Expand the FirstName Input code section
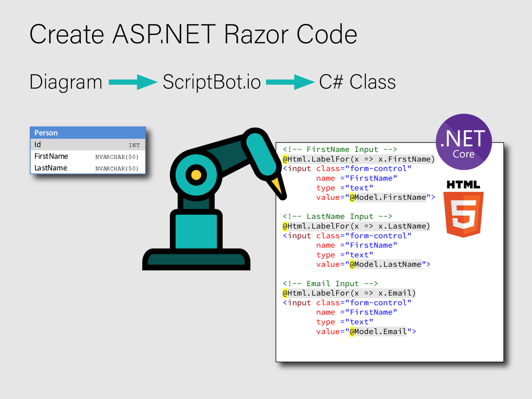 pyautogui.click(x=339, y=149)
